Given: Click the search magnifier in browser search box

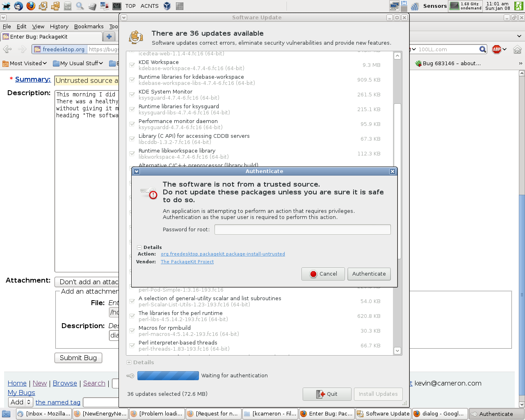Looking at the screenshot, I should 483,49.
